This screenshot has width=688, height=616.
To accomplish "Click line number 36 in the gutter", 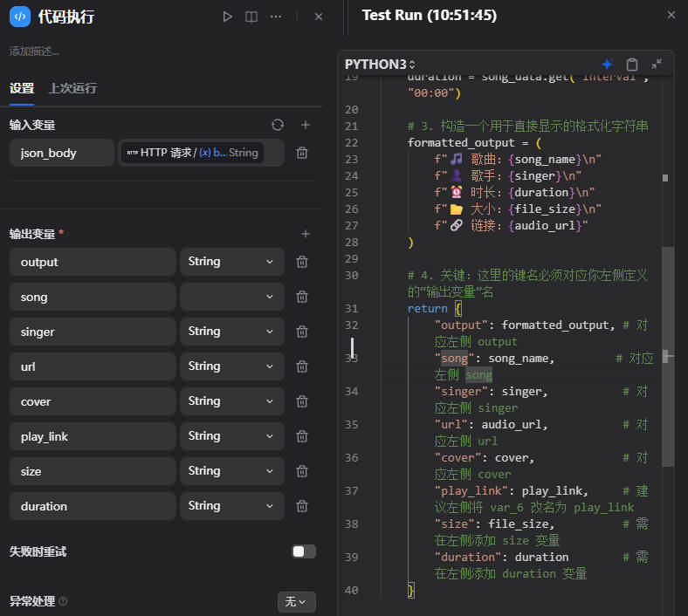I will [352, 458].
